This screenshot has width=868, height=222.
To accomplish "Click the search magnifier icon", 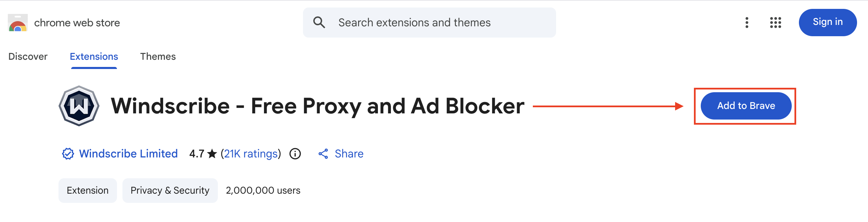I will click(x=319, y=22).
